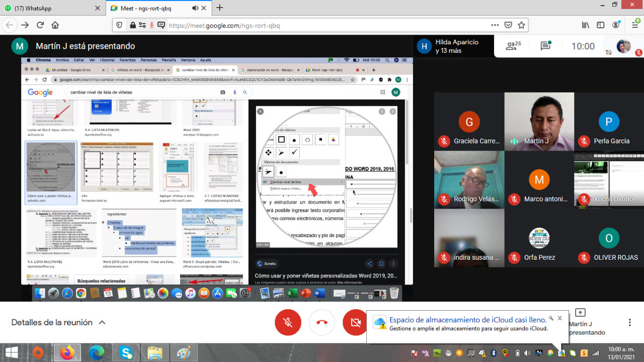The width and height of the screenshot is (644, 362).
Task: Toggle the microphone mute button
Action: click(288, 322)
